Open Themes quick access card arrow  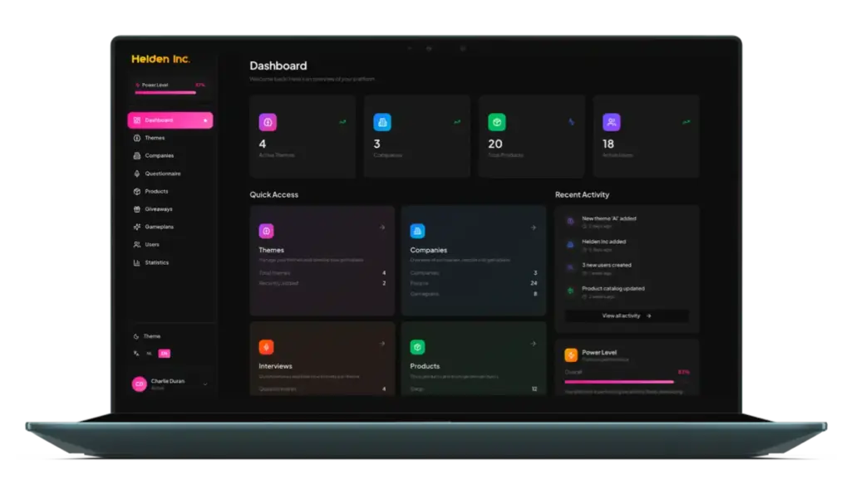click(381, 227)
